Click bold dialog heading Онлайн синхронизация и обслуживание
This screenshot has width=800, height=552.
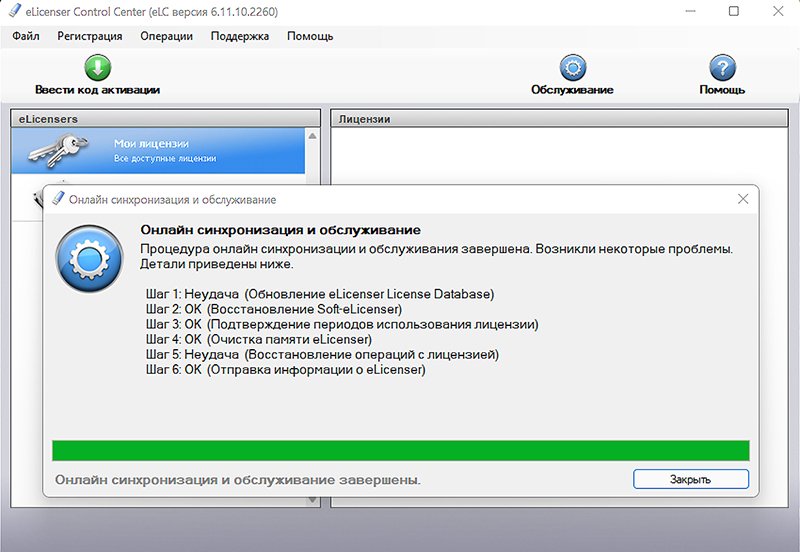pos(281,230)
